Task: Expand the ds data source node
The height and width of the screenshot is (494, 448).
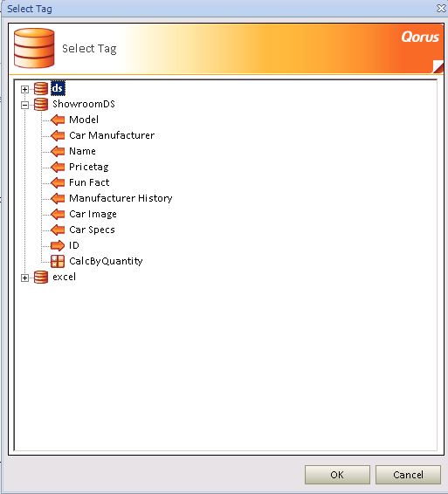Action: pos(24,90)
